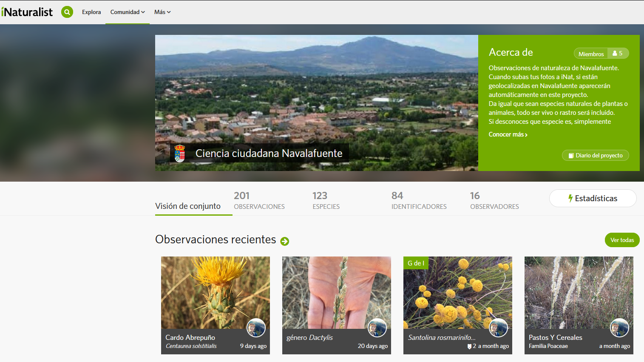Open the Cardo Abrepuño name link
Screen dimensions: 644x362
(x=190, y=337)
